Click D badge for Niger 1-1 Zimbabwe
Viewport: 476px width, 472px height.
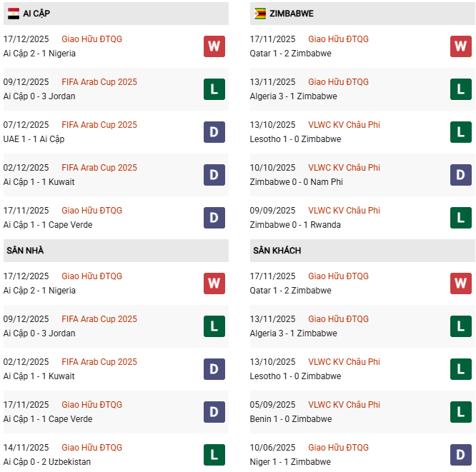(x=460, y=455)
